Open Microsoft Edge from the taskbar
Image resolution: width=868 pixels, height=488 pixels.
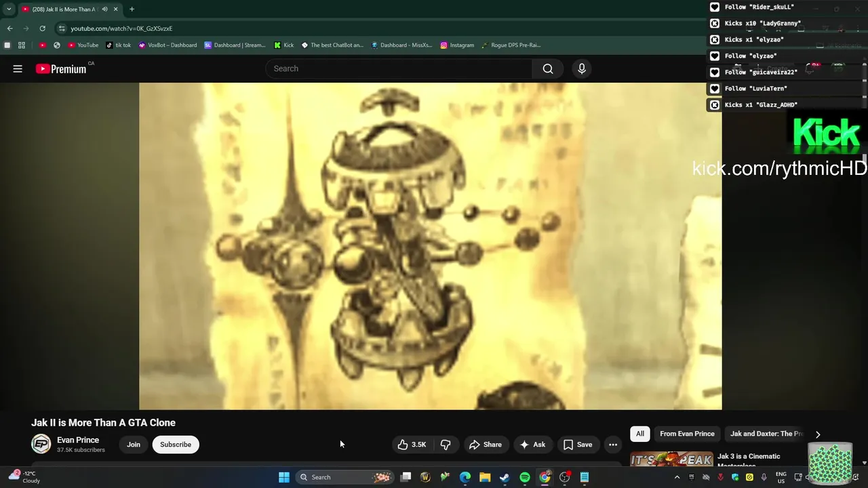pos(465,477)
